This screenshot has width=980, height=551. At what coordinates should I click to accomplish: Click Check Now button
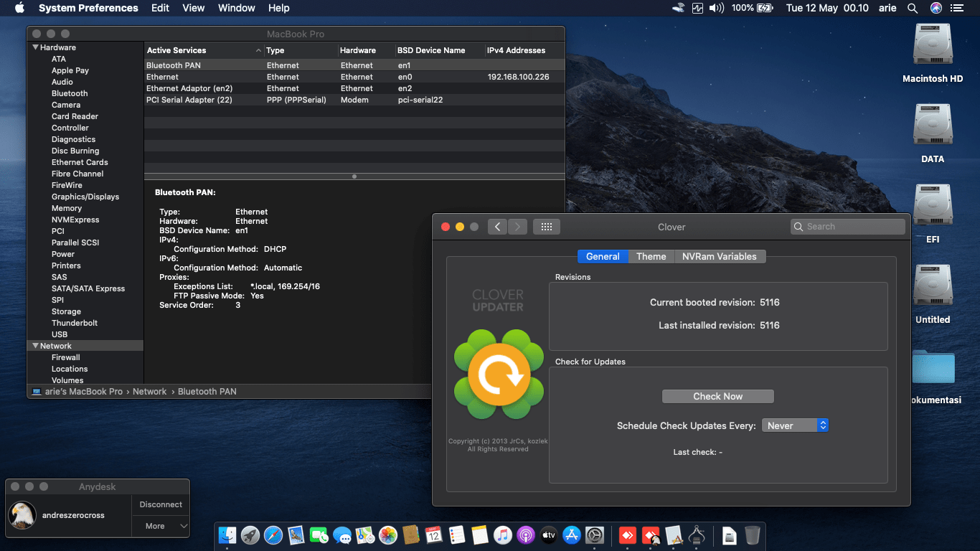click(x=717, y=396)
